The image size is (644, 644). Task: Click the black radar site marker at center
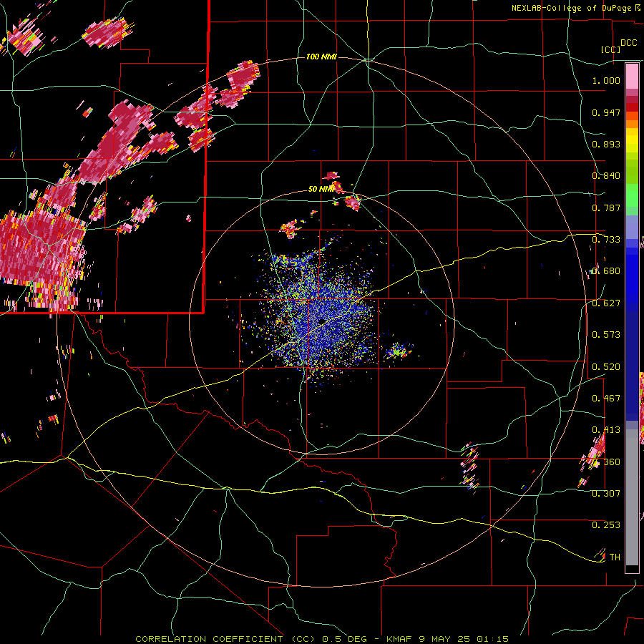point(322,321)
